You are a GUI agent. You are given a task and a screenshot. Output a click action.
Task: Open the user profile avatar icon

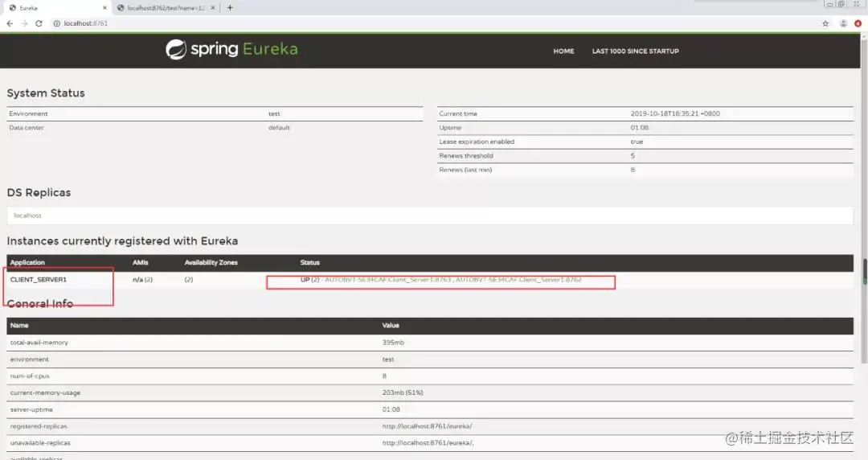843,23
